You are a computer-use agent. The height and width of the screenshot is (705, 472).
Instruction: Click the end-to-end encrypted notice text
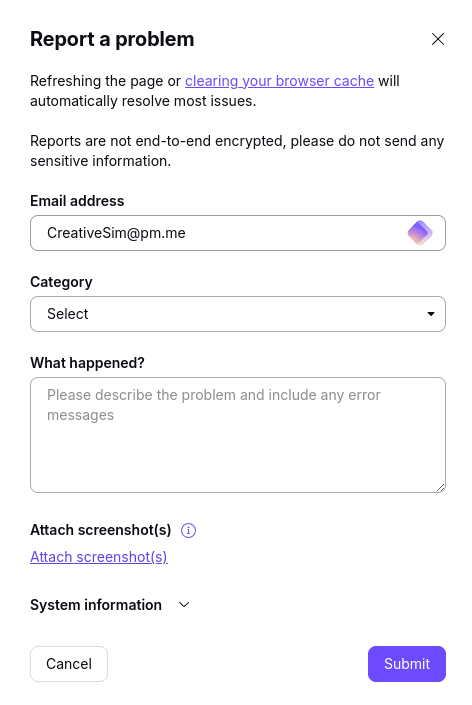(x=237, y=151)
